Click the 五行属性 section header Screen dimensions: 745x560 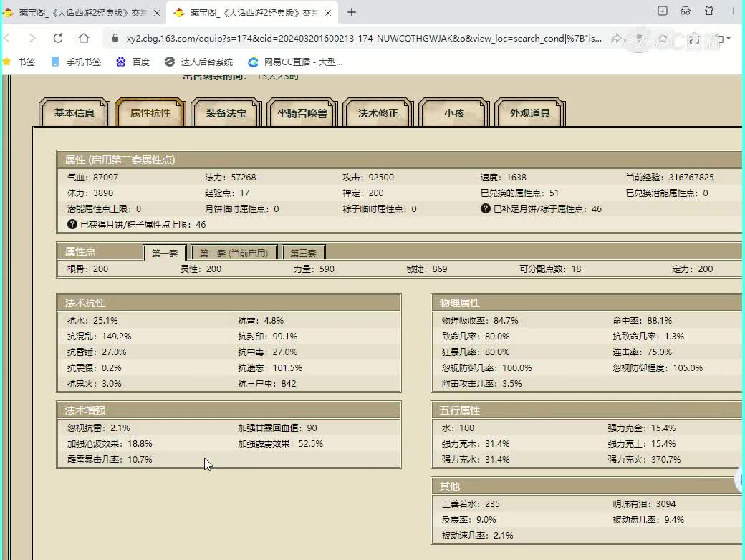tap(587, 410)
